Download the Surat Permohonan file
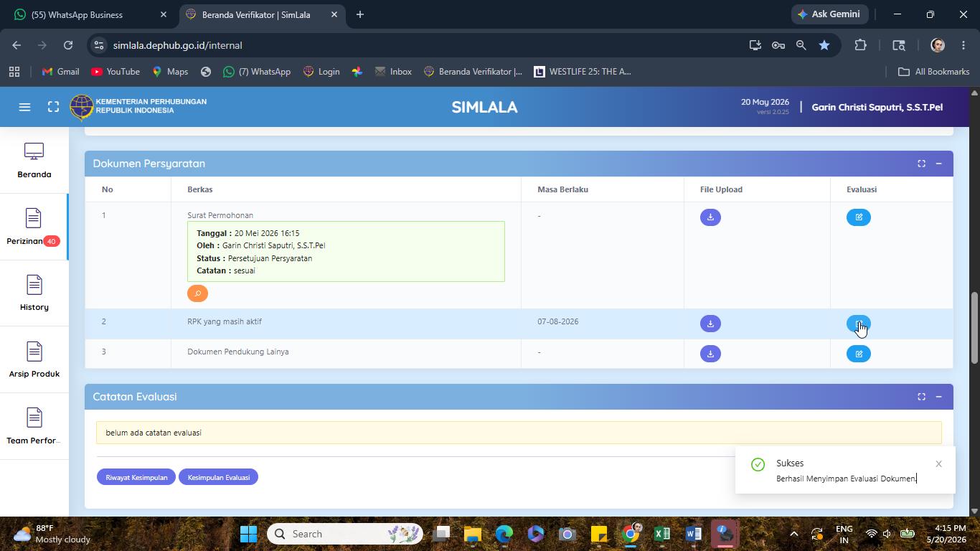The width and height of the screenshot is (980, 551). [x=710, y=217]
